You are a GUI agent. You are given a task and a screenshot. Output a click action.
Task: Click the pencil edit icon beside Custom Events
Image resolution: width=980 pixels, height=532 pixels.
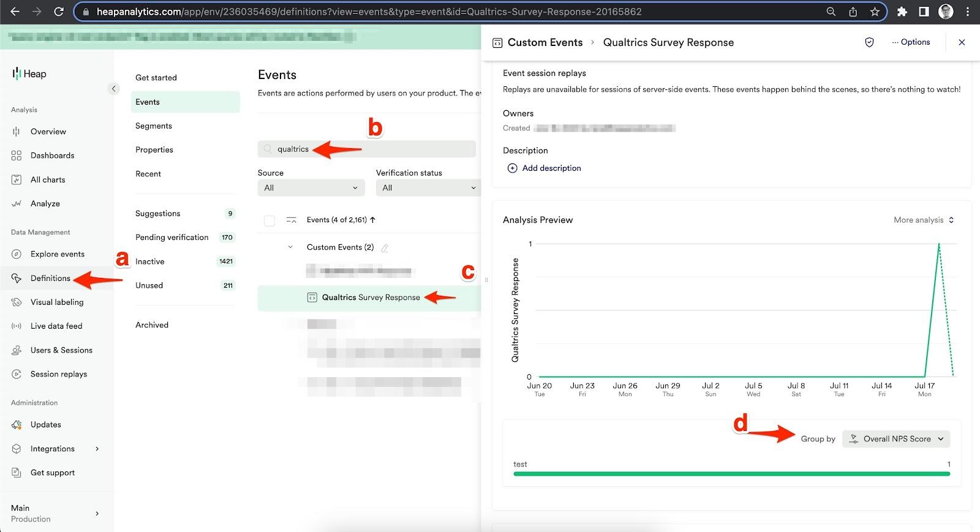(x=385, y=248)
